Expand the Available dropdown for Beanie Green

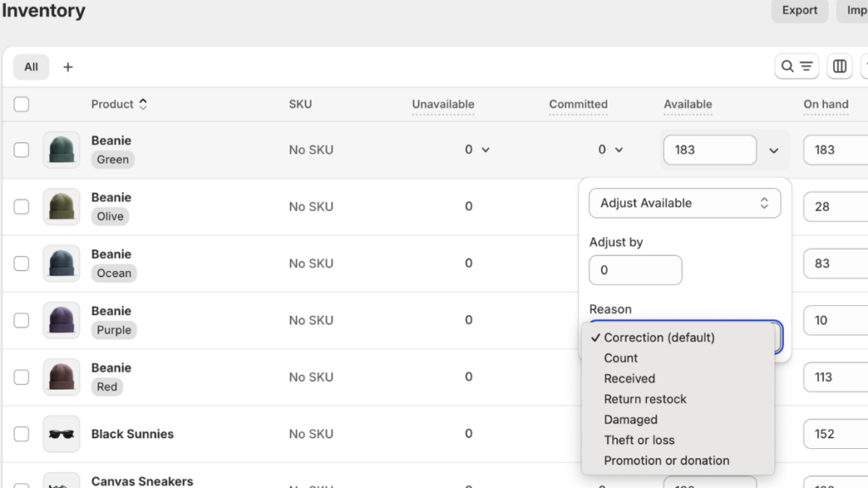coord(773,149)
